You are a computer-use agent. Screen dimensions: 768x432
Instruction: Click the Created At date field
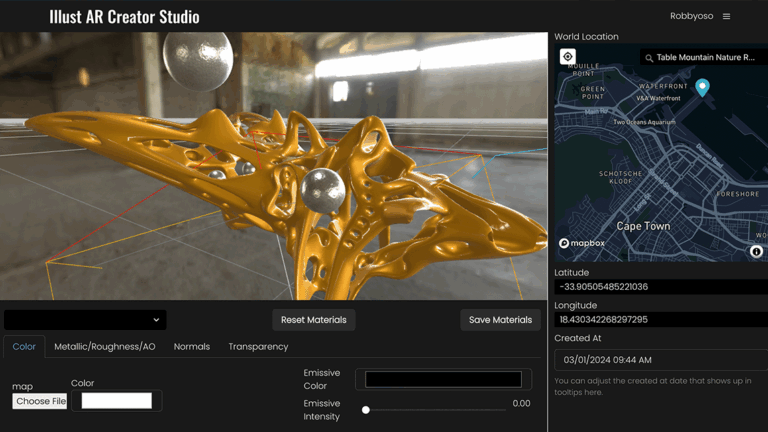click(x=661, y=360)
